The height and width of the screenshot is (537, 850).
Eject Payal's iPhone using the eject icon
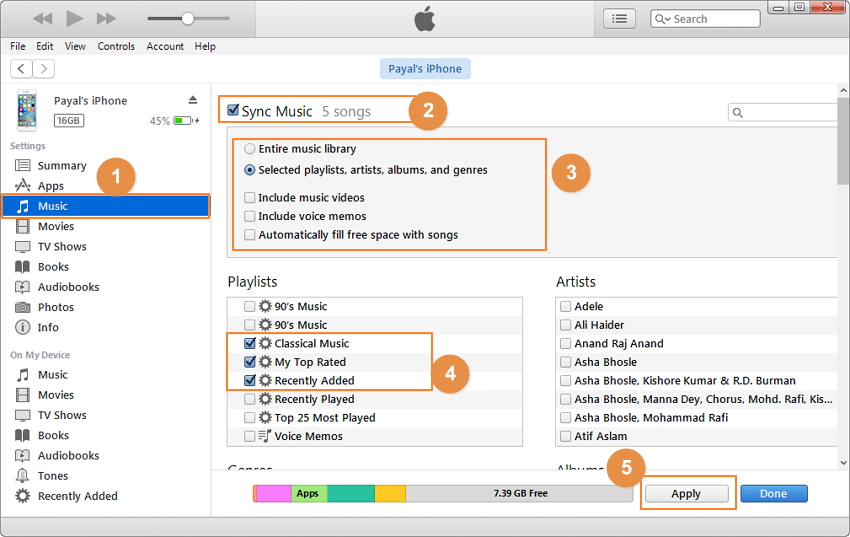pos(193,100)
